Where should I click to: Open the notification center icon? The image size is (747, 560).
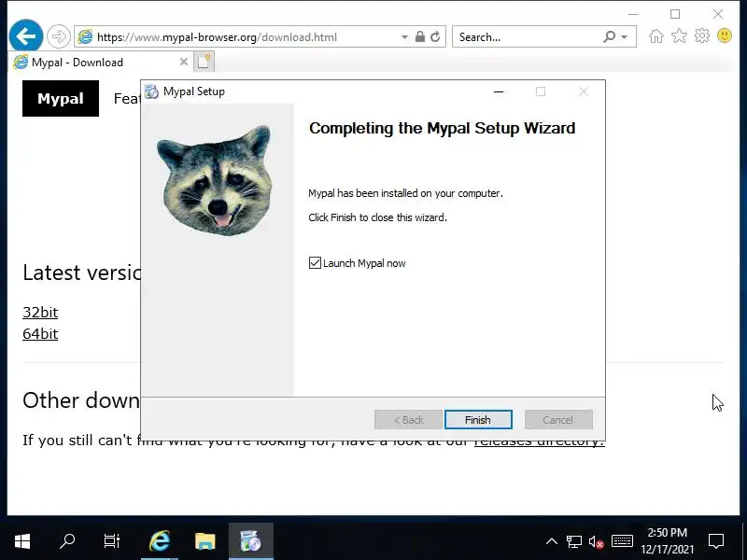pyautogui.click(x=716, y=541)
